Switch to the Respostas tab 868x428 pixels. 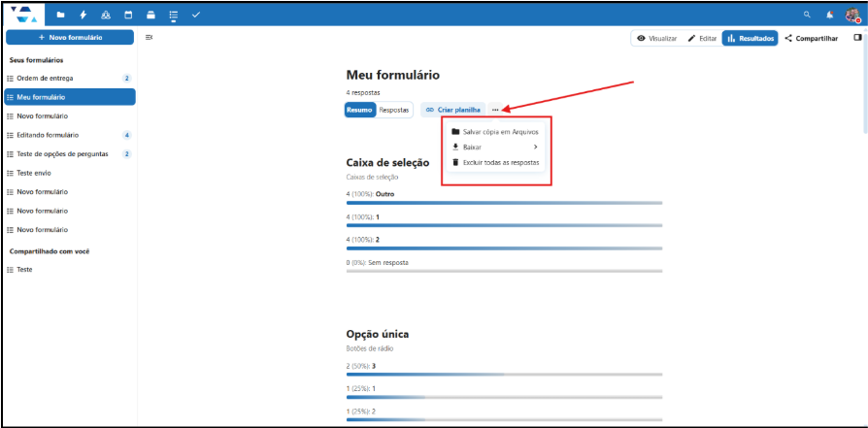click(394, 110)
